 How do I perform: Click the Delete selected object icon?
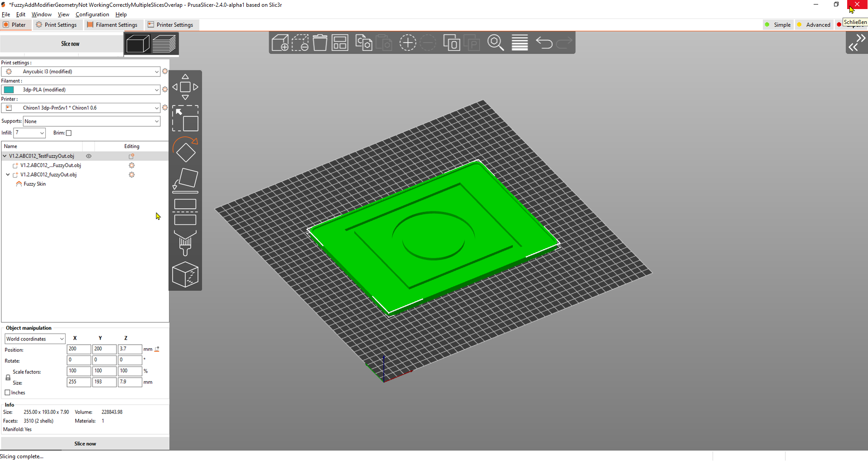[300, 43]
